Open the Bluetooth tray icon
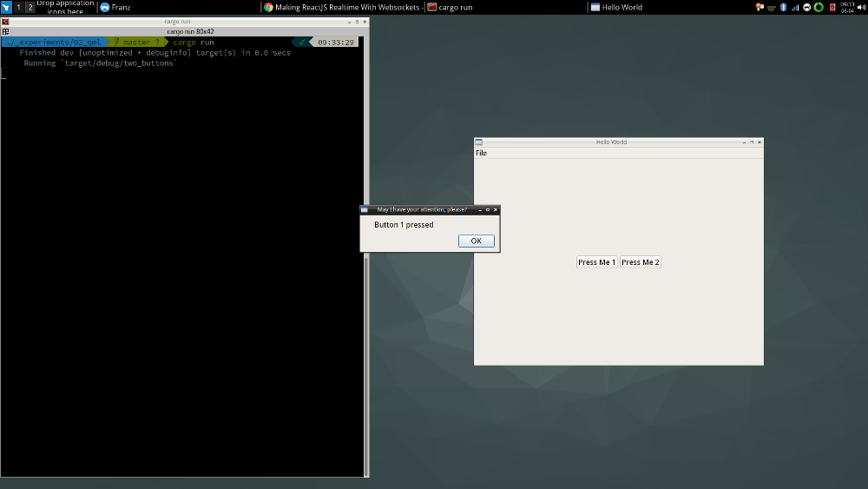 [x=782, y=7]
